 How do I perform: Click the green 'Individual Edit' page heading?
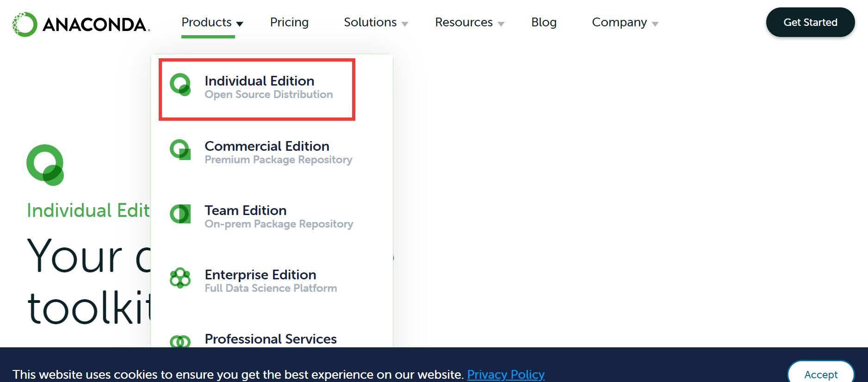tap(88, 210)
